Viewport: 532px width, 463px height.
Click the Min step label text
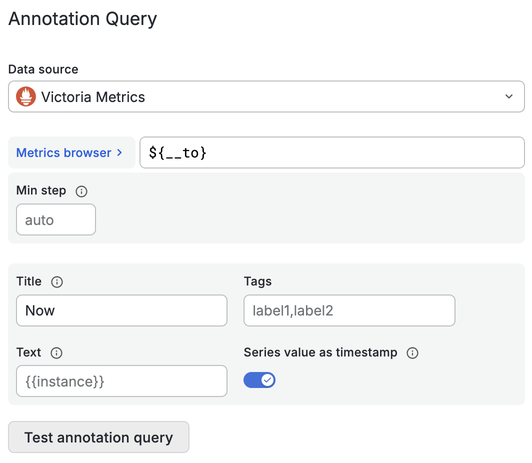pos(41,191)
